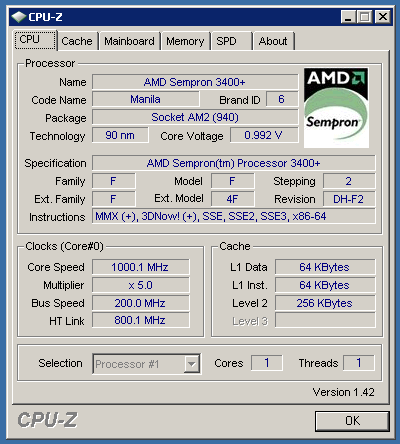Click the Stepping value 2
Image resolution: width=400 pixels, height=444 pixels.
tap(349, 181)
